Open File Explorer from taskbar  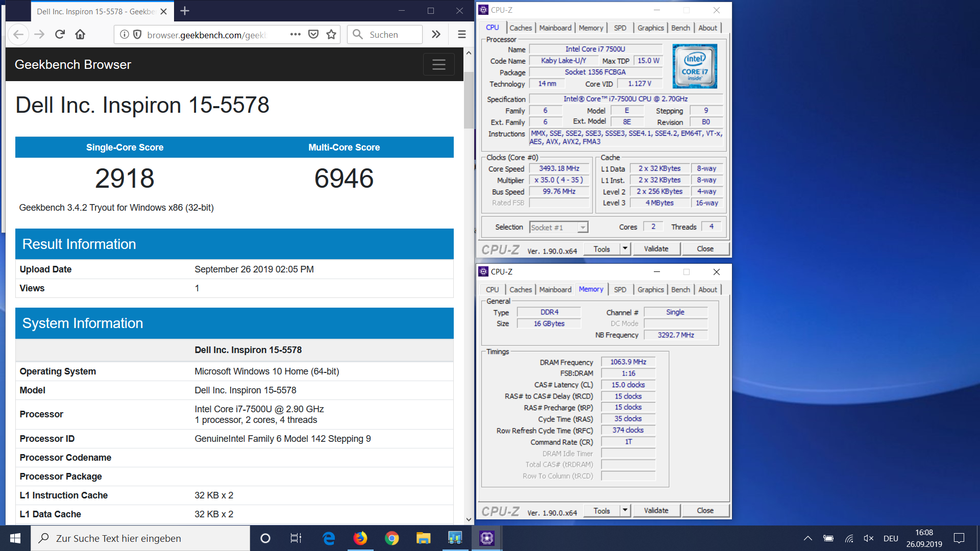click(423, 538)
